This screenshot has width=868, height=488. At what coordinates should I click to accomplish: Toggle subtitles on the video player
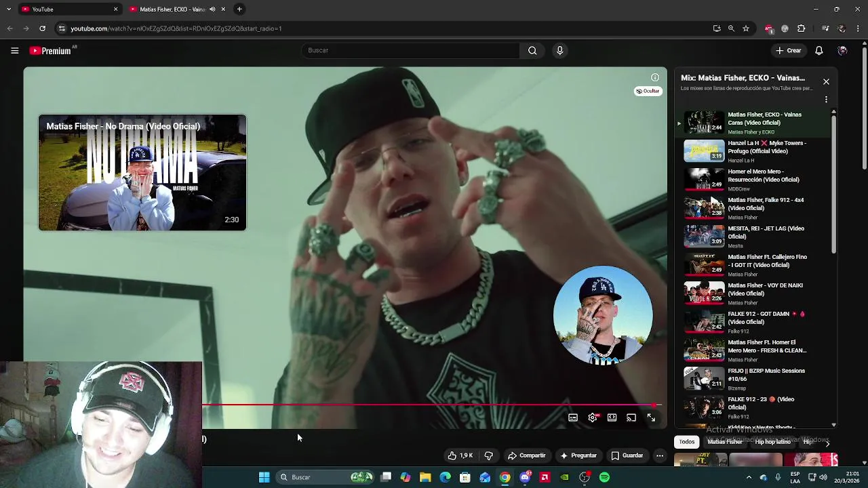point(573,418)
